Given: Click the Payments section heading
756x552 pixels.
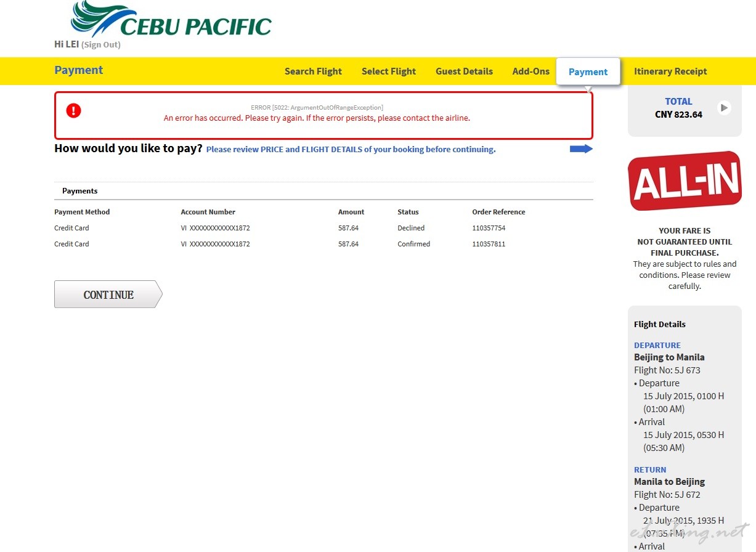Looking at the screenshot, I should (80, 191).
